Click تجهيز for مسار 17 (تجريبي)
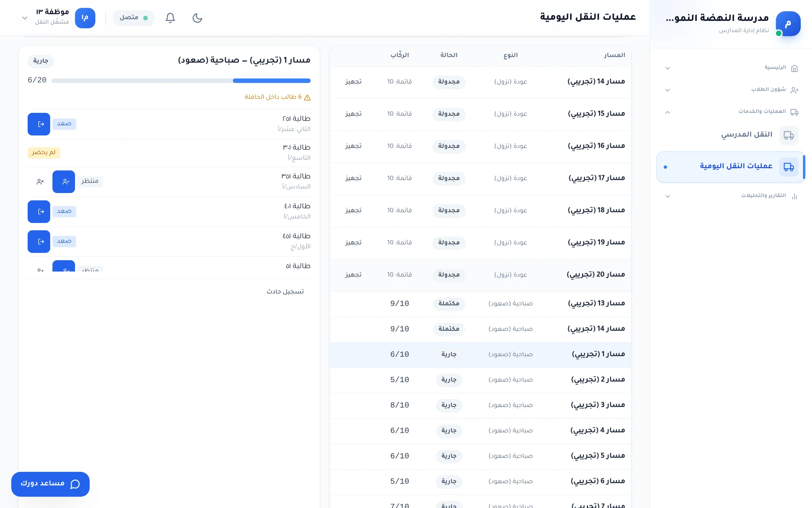This screenshot has width=812, height=508. point(353,178)
